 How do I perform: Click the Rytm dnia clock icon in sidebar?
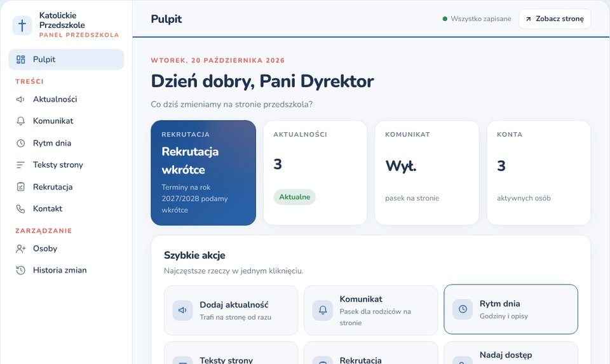tap(20, 143)
